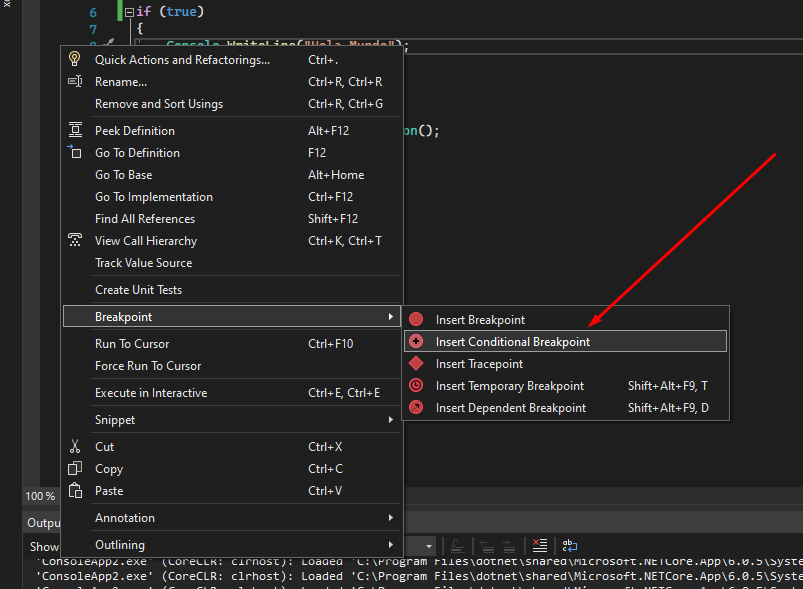Viewport: 803px width, 589px height.
Task: Click the Go To Definition icon
Action: [x=75, y=153]
